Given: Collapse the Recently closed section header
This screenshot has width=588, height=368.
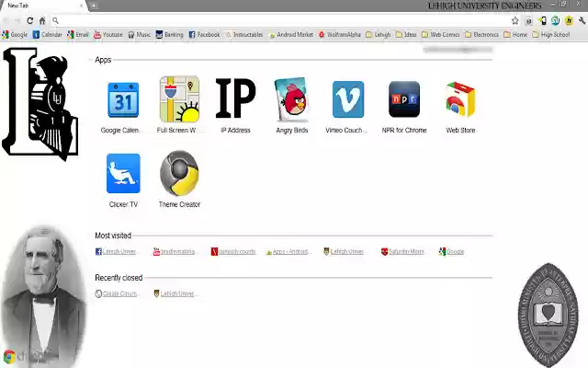Looking at the screenshot, I should [x=119, y=278].
